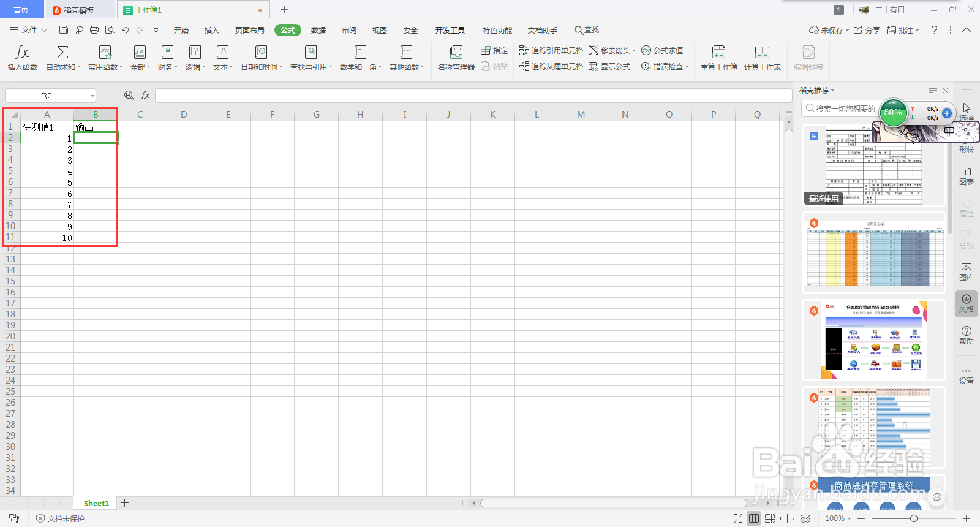The image size is (980, 527).
Task: Click the fx icon beside formula bar
Action: click(145, 96)
